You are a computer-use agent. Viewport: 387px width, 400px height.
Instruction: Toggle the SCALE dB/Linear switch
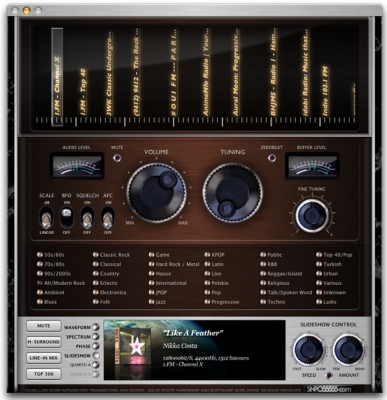coord(46,217)
